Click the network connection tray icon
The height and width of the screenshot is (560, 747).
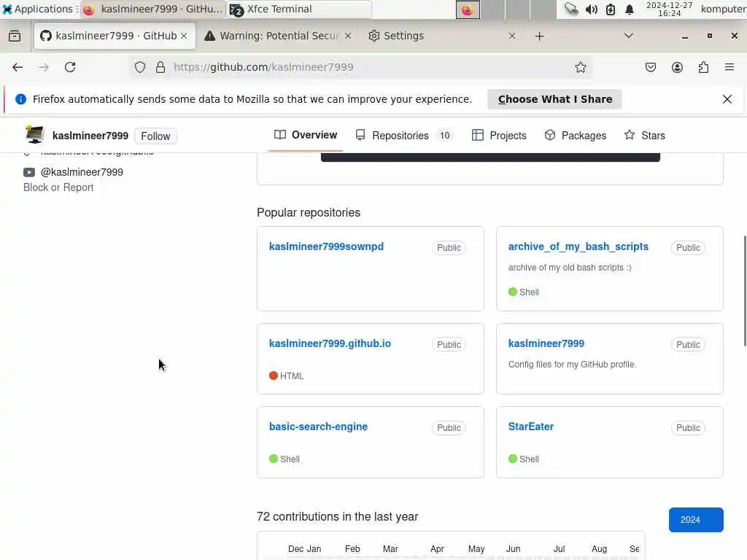(570, 9)
